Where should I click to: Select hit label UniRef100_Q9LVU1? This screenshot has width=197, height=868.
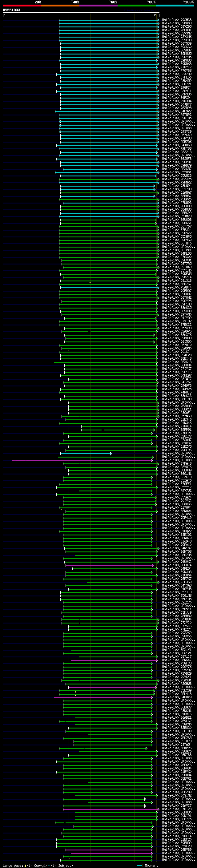(176, 260)
